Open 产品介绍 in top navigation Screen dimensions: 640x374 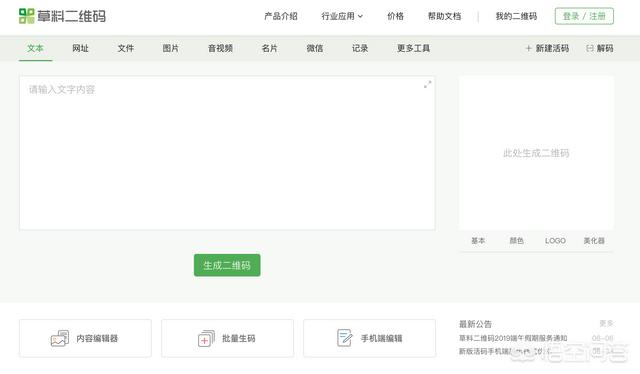pyautogui.click(x=281, y=16)
